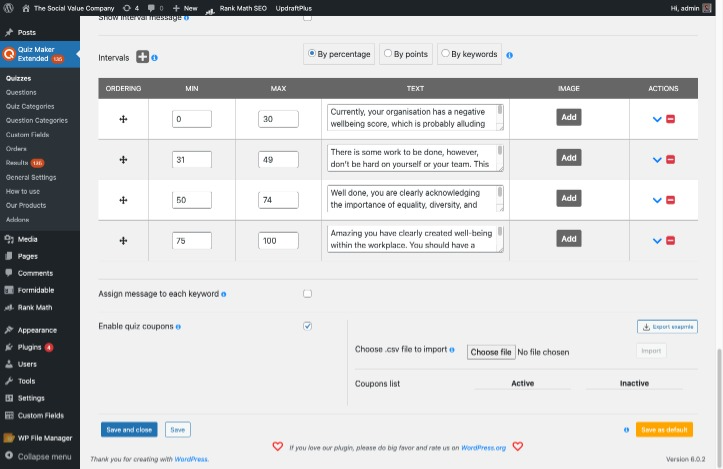Click the Min field of the 31-49 row
The image size is (723, 469).
tap(192, 159)
